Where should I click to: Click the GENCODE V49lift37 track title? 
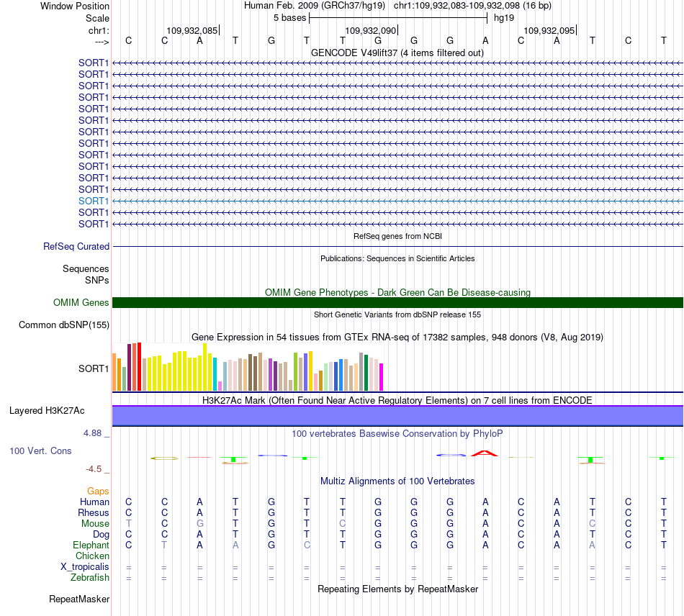click(x=397, y=53)
